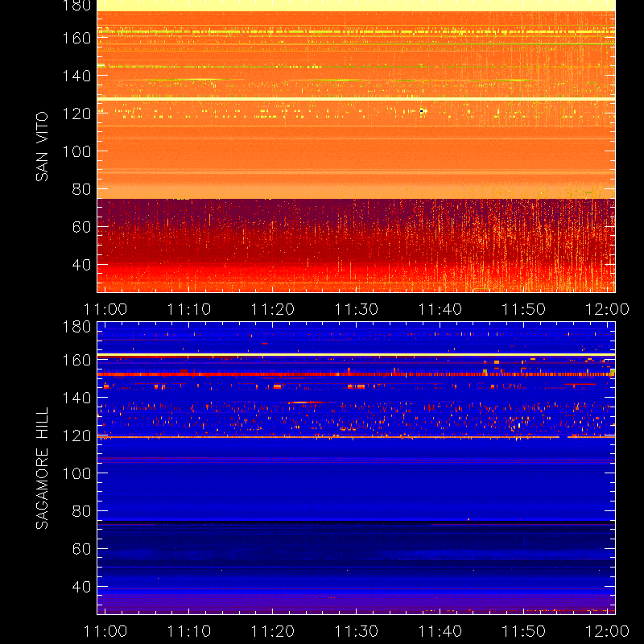Select the 11:20 time label of Sagamore Hill plot

273,631
